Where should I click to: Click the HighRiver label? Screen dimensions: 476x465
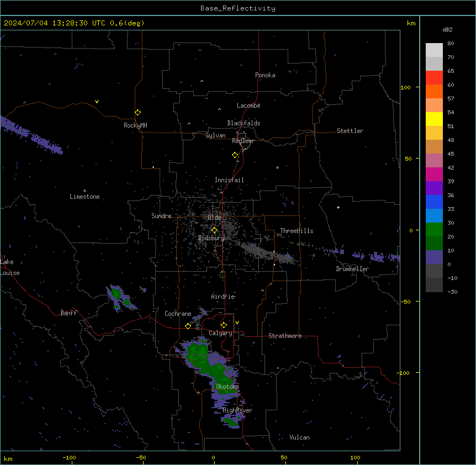click(237, 410)
